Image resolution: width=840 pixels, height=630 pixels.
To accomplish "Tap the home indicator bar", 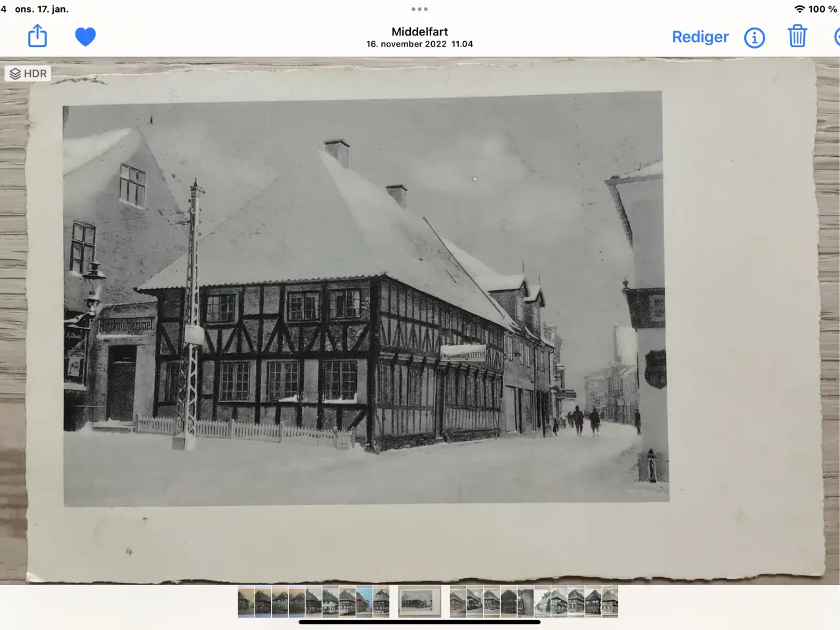I will pos(419,622).
